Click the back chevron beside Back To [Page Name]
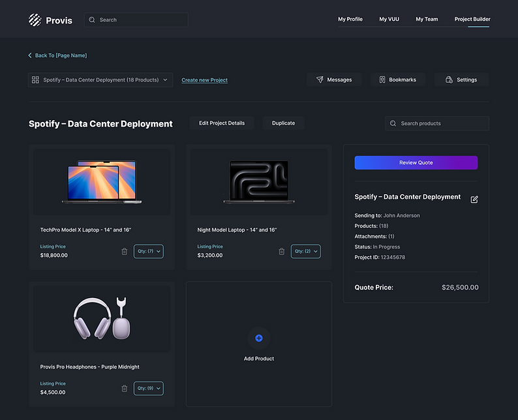The height and width of the screenshot is (420, 518). (30, 55)
